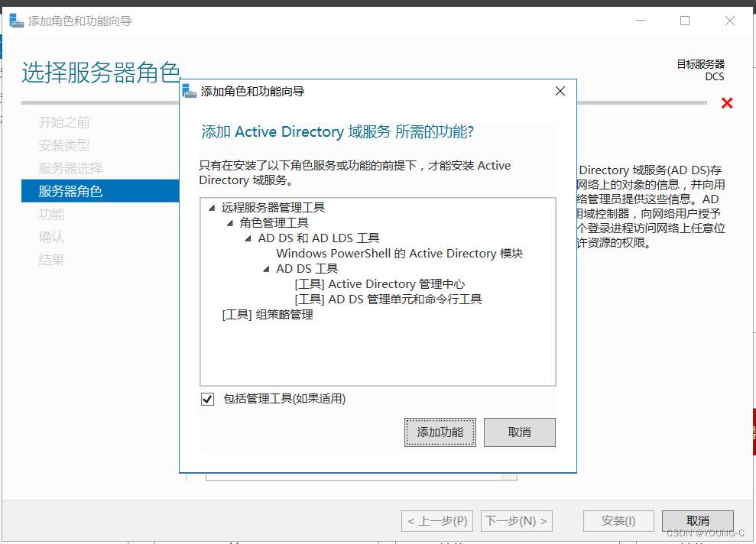Click the wizard icon in the main title bar
This screenshot has width=756, height=544.
click(x=16, y=21)
